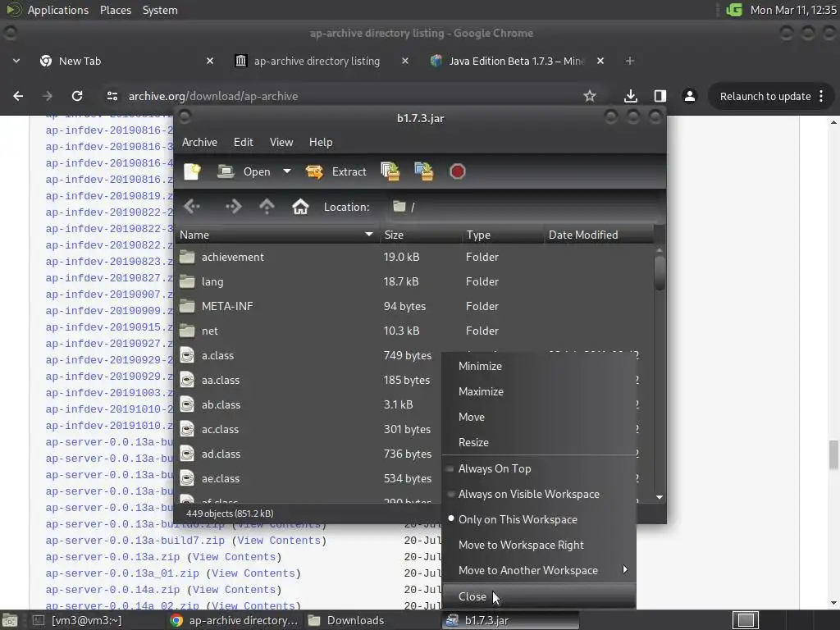The height and width of the screenshot is (630, 840).
Task: Select the a.class file
Action: click(x=308, y=356)
